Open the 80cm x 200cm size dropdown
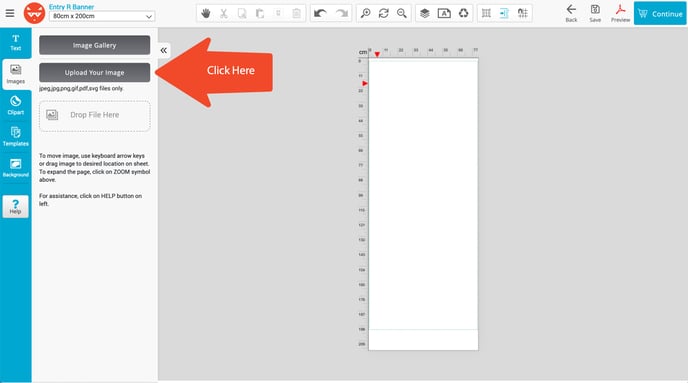The height and width of the screenshot is (383, 688). (x=102, y=16)
